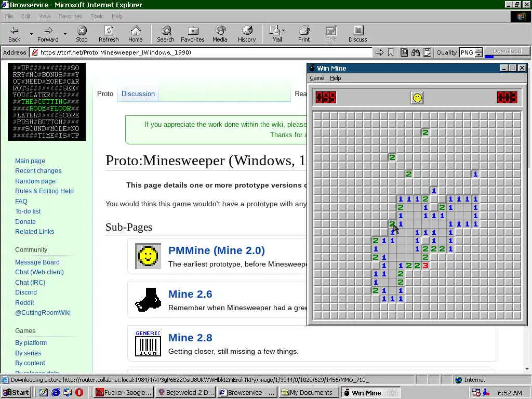Open Internet Explorer quick launch icon
This screenshot has width=532, height=399.
coord(56,392)
